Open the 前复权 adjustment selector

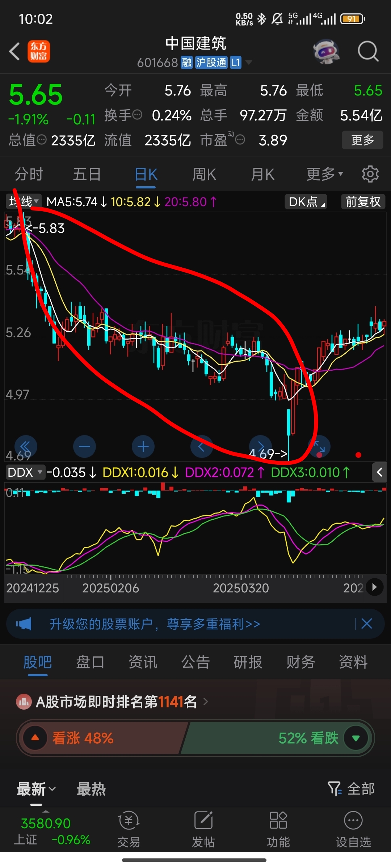[x=363, y=201]
